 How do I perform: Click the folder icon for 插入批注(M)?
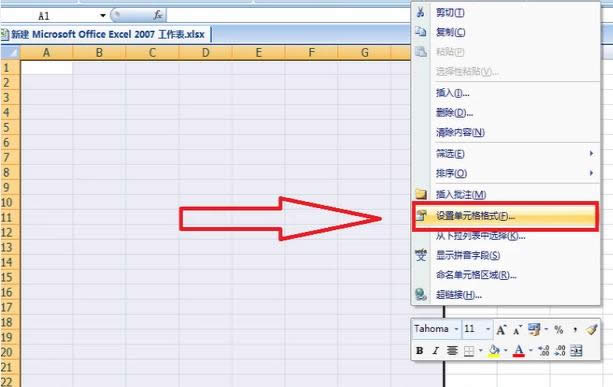coord(421,194)
